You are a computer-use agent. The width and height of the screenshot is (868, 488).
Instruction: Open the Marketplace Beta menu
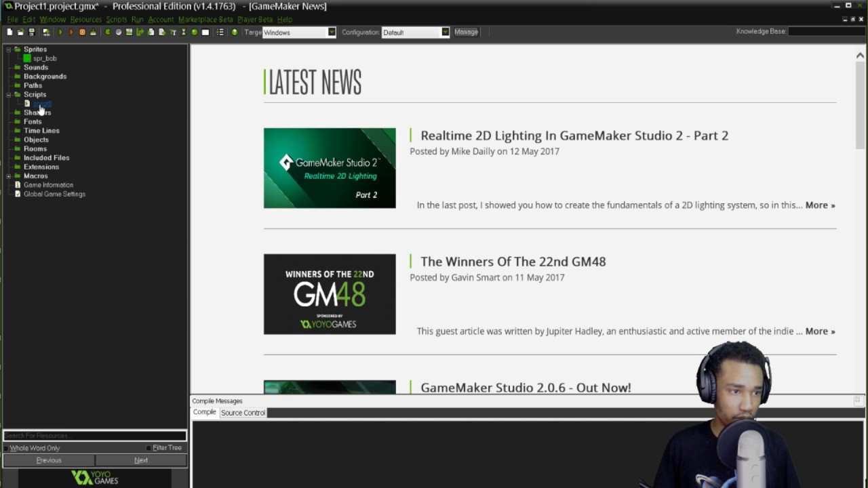point(205,20)
